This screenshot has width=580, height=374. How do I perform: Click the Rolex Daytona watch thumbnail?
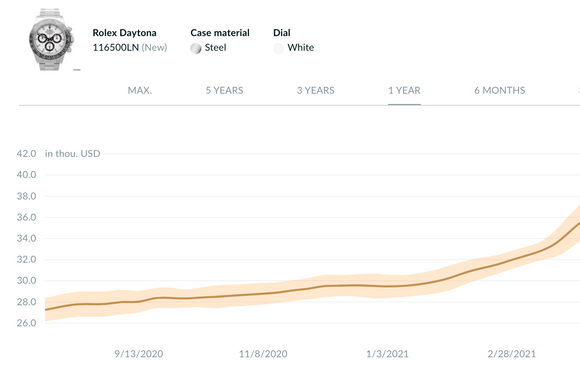[x=51, y=40]
